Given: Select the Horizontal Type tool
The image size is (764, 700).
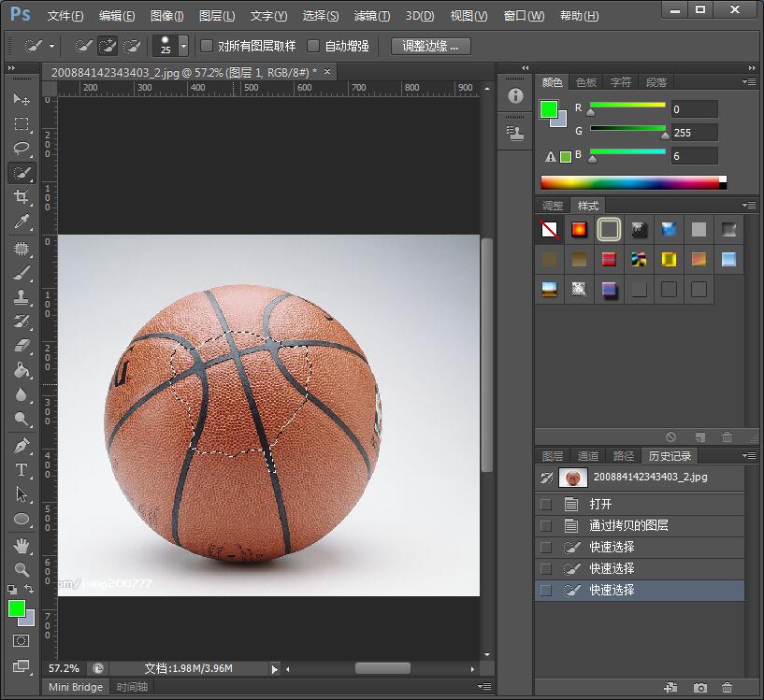Looking at the screenshot, I should tap(22, 470).
